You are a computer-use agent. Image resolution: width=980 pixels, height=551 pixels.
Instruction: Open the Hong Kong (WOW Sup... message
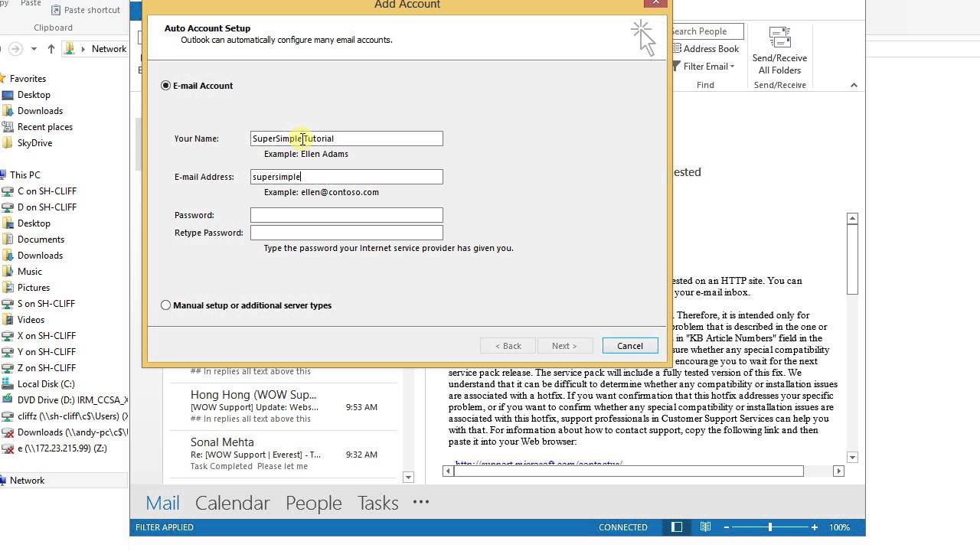(283, 406)
